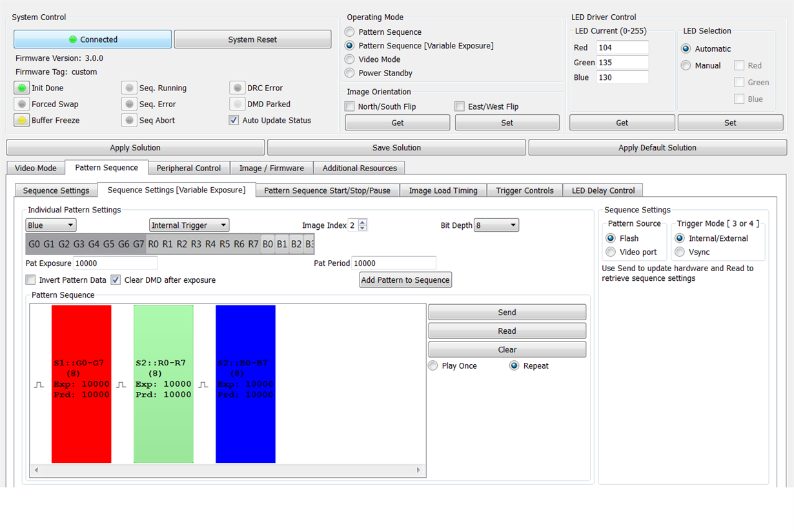Image resolution: width=794 pixels, height=532 pixels.
Task: Select Power Standby operating mode
Action: point(350,73)
